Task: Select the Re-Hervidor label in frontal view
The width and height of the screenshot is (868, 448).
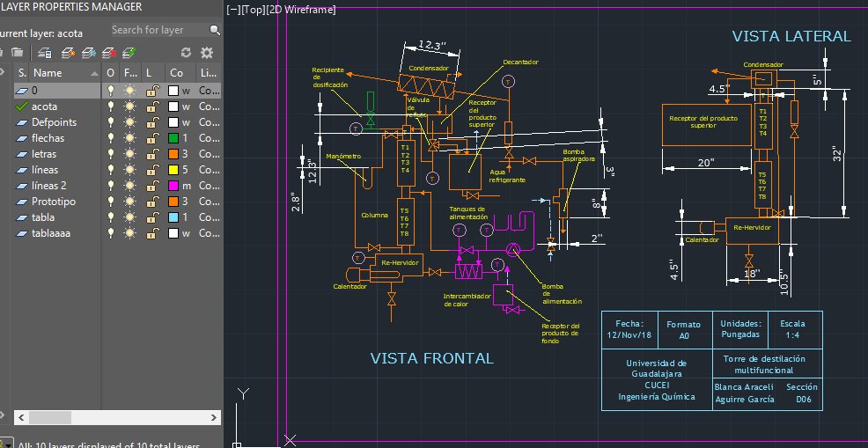Action: tap(400, 262)
